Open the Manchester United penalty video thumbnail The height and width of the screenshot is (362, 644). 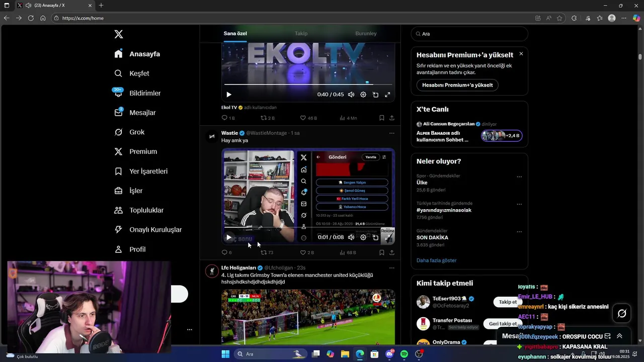point(308,317)
